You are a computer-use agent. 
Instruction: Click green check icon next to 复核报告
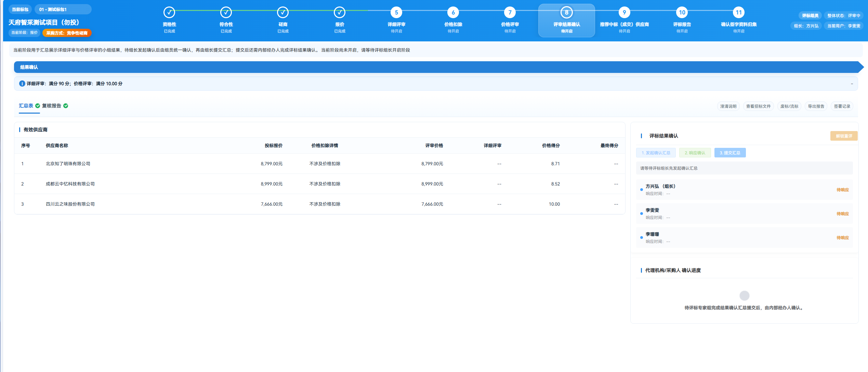tap(66, 106)
